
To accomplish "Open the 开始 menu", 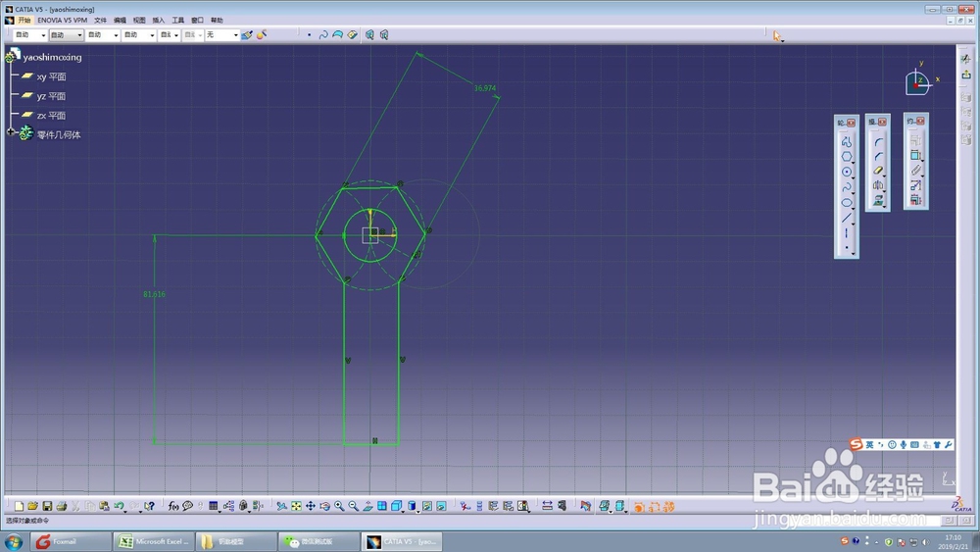I will click(24, 20).
